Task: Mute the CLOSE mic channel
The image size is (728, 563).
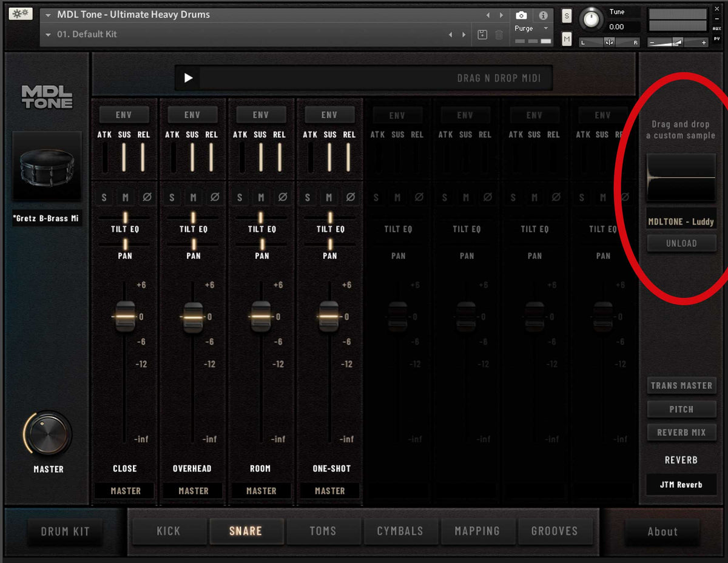Action: point(126,197)
